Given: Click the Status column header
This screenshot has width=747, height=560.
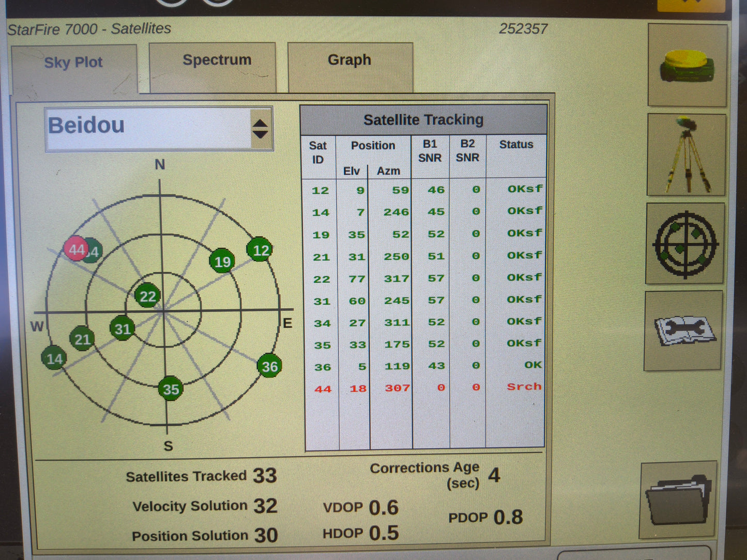Looking at the screenshot, I should pyautogui.click(x=516, y=145).
